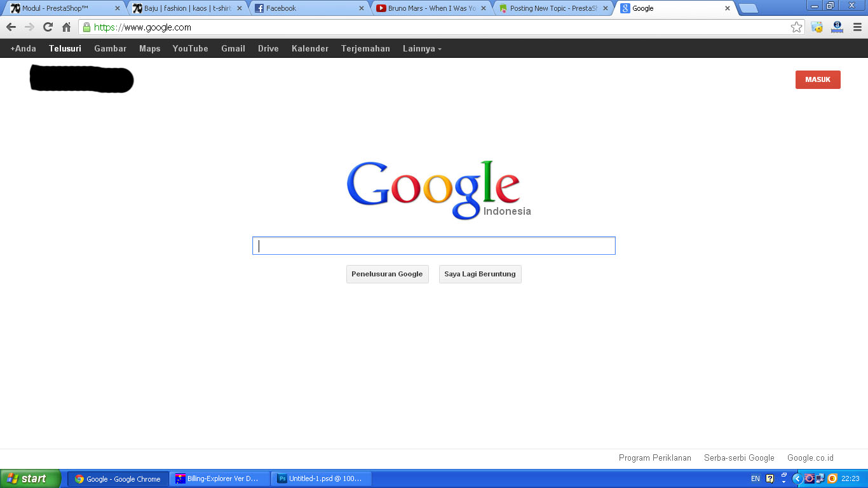Screen dimensions: 868x488
Task: Click the red circle tray icon
Action: pyautogui.click(x=809, y=478)
